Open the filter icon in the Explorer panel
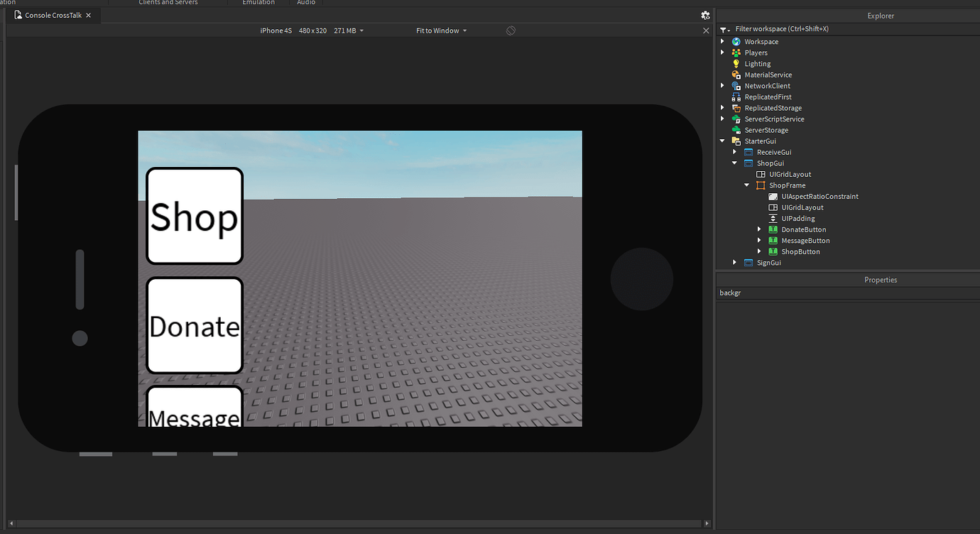 (x=723, y=28)
